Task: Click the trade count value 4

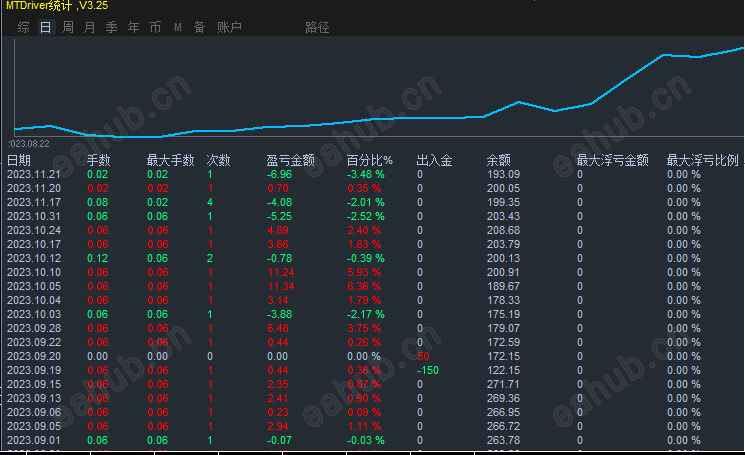Action: coord(210,202)
